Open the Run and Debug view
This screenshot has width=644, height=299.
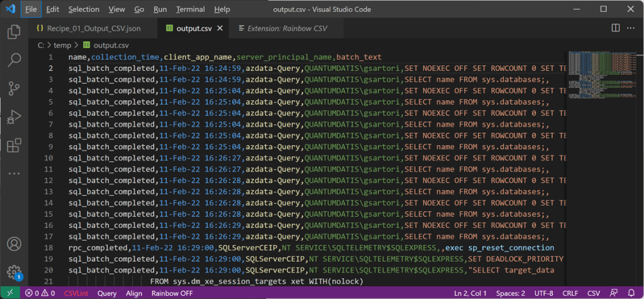pyautogui.click(x=14, y=117)
